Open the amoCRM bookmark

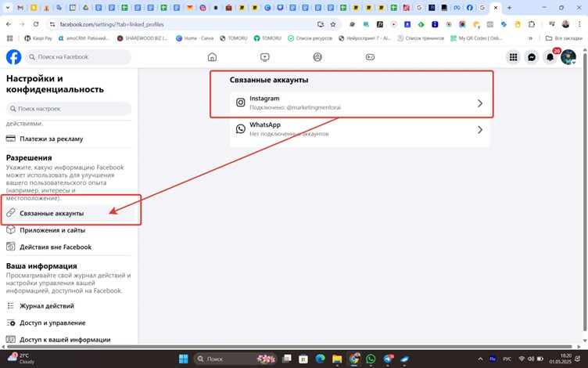coord(84,38)
